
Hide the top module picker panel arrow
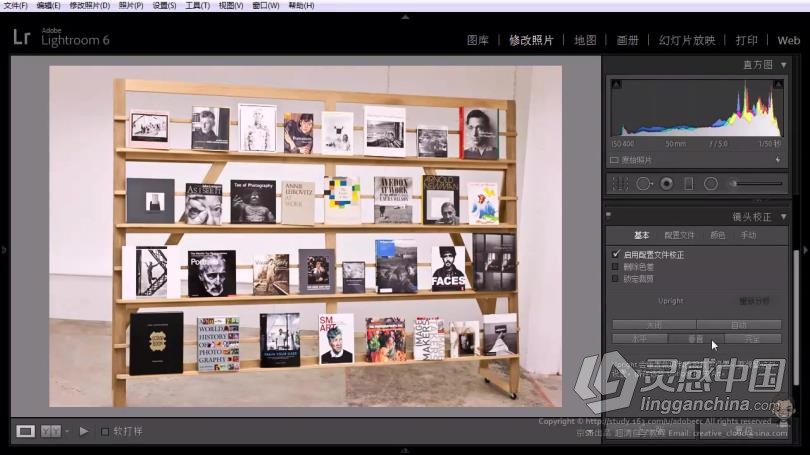tap(405, 17)
